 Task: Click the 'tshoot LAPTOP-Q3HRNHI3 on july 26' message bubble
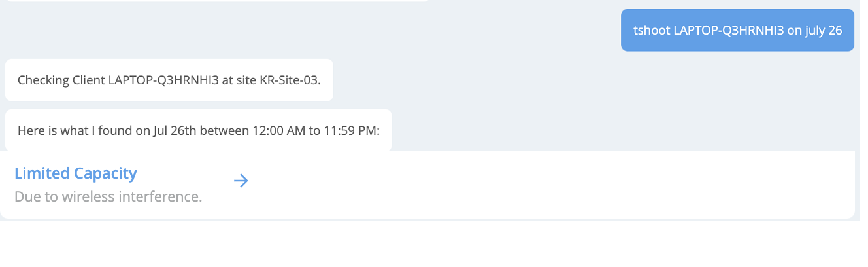coord(737,30)
